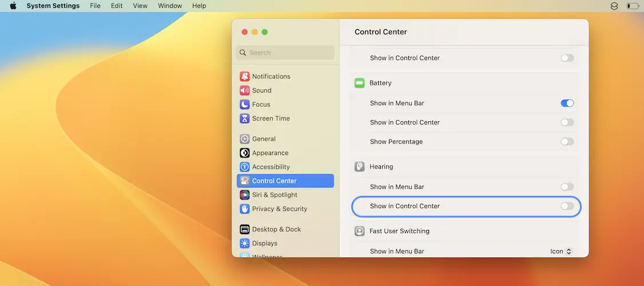
Task: Click the Sound speaker icon in sidebar
Action: (245, 90)
